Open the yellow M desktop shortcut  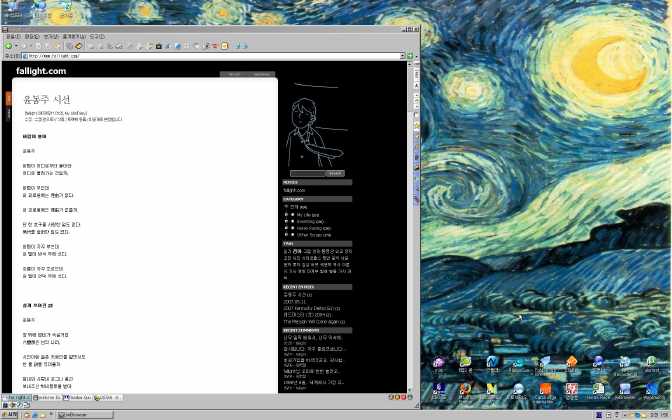point(491,391)
